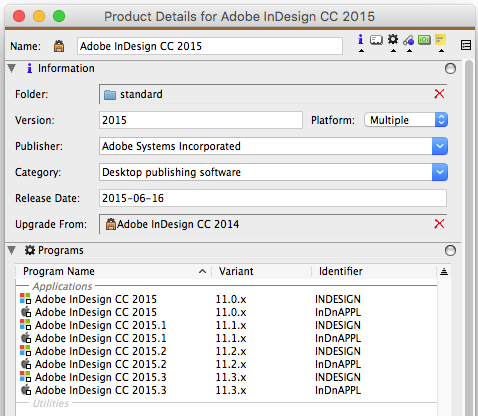Open the list panel layout icon at far right

466,45
